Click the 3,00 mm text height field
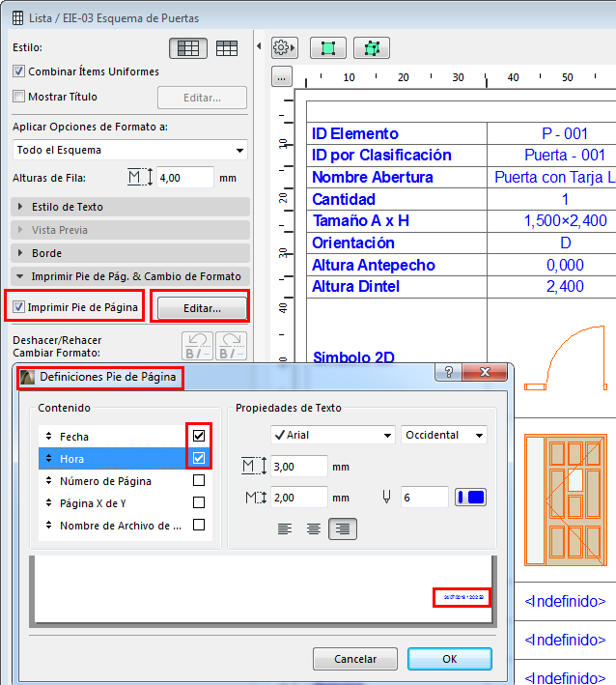Image resolution: width=616 pixels, height=685 pixels. (298, 467)
